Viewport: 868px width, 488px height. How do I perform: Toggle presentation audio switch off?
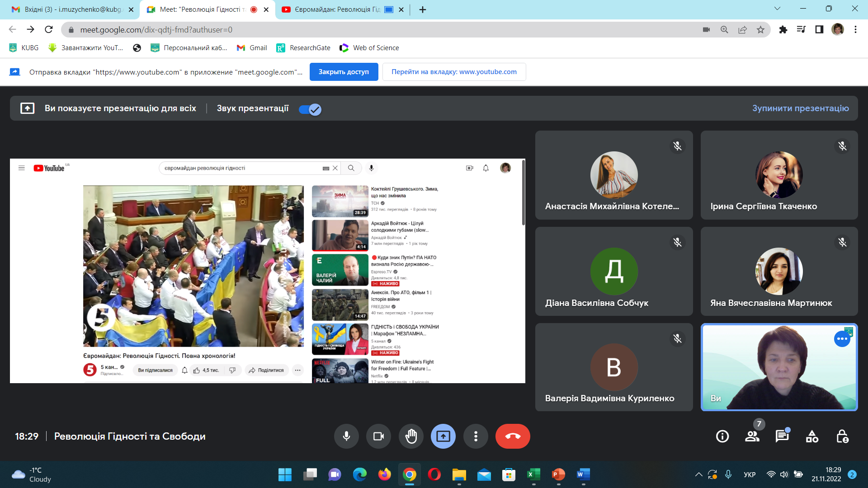pyautogui.click(x=310, y=109)
